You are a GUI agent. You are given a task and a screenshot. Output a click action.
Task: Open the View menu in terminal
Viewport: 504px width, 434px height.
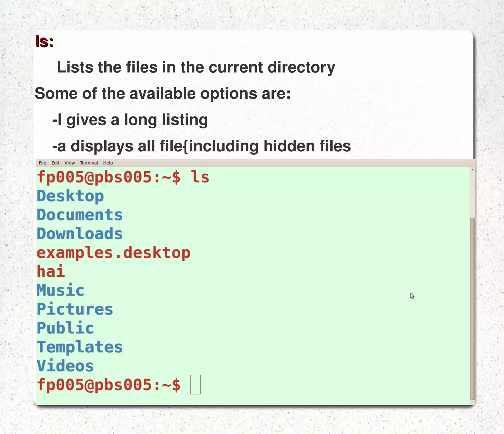point(69,163)
